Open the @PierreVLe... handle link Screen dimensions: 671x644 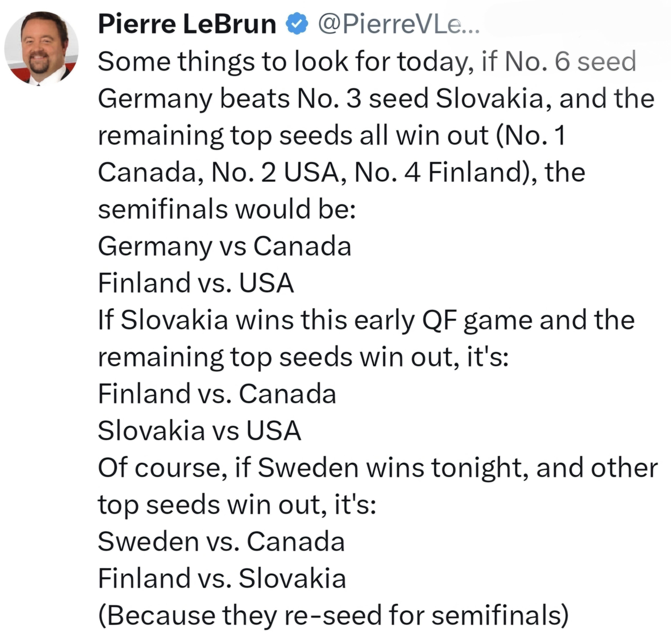pos(398,25)
